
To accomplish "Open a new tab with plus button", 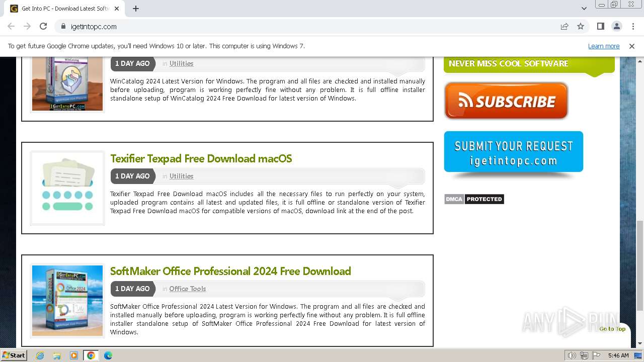I will [x=136, y=9].
